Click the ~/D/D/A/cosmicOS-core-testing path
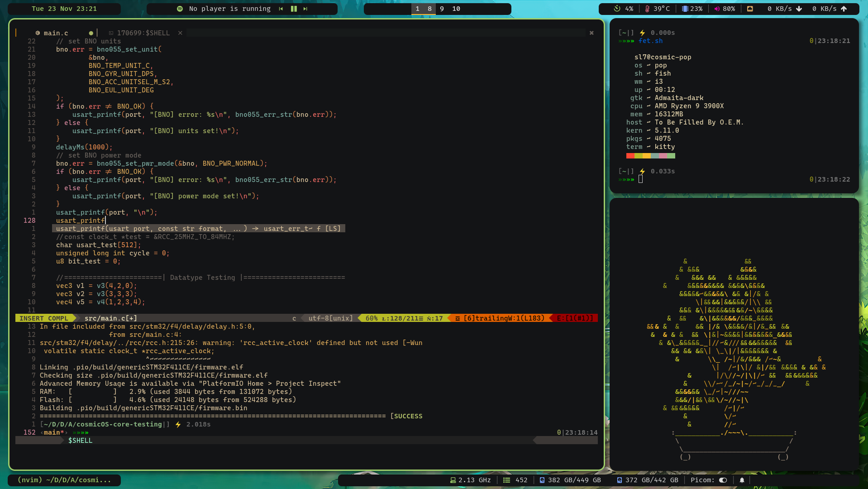This screenshot has height=489, width=868. click(103, 424)
